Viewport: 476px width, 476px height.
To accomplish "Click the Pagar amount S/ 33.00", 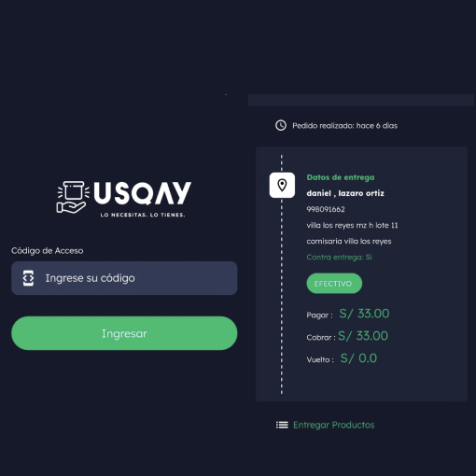I will tap(364, 314).
